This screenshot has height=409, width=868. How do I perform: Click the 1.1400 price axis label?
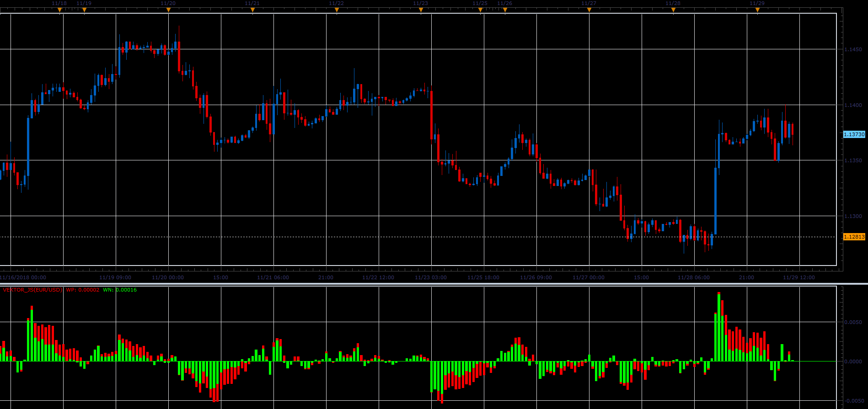(853, 105)
